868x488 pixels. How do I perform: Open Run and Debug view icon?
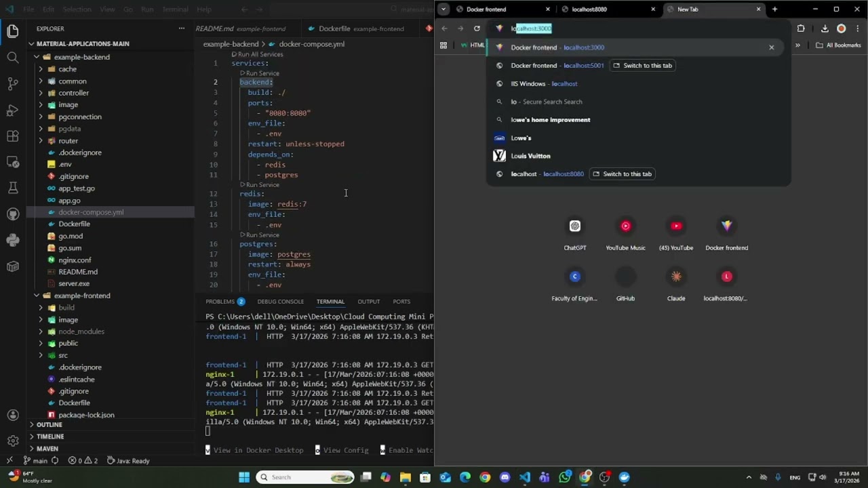(12, 110)
